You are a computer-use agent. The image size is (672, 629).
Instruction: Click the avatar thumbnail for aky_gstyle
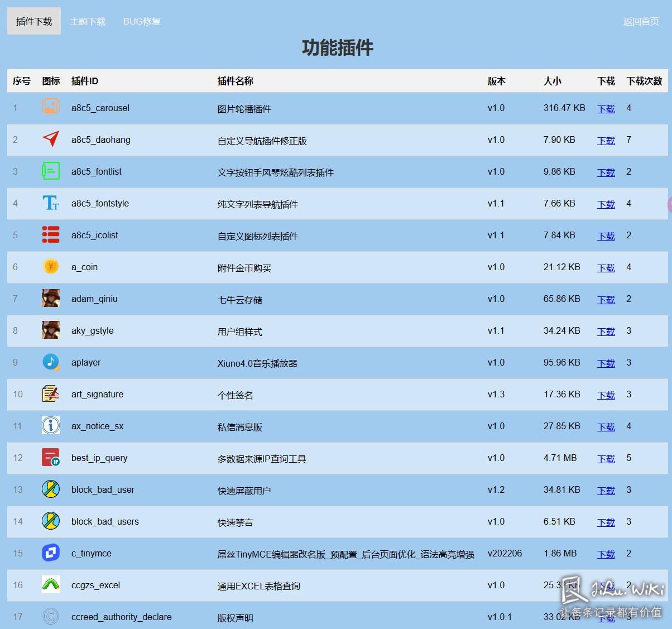tap(51, 330)
